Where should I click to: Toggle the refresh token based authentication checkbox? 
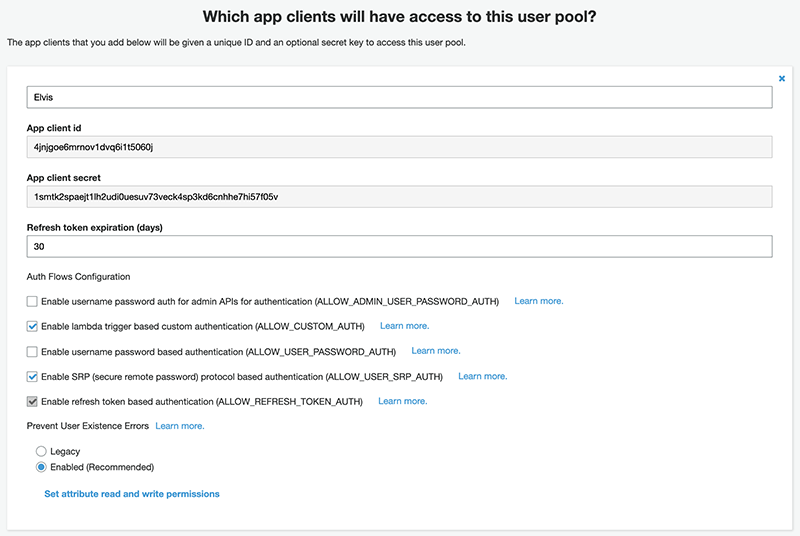(32, 402)
